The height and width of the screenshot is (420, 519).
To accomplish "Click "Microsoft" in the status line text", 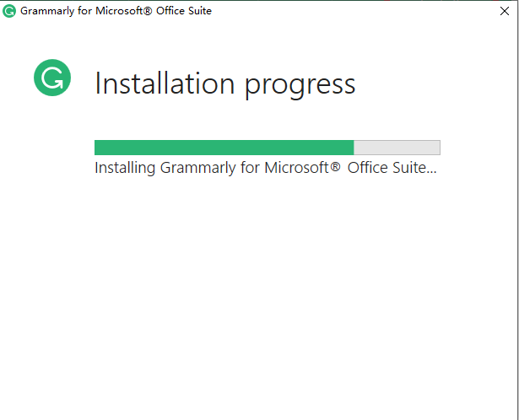I will 296,167.
